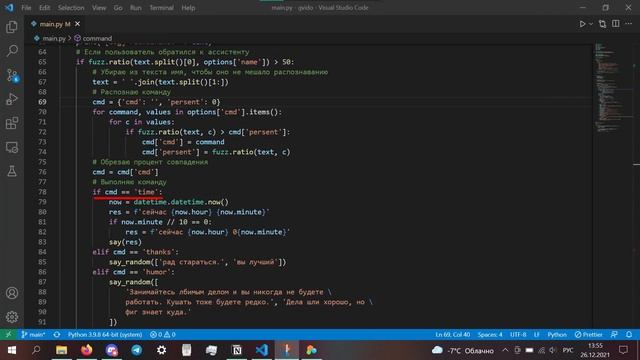Close the main.py tab
The height and width of the screenshot is (360, 640).
77,24
